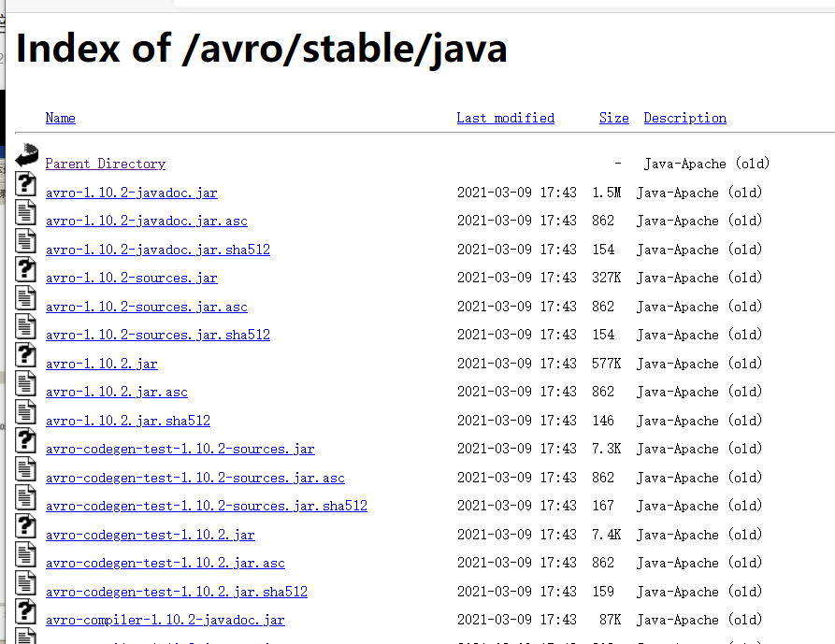
Task: Click the unknown-file icon for avro-1.10.2.jar
Action: [x=25, y=355]
